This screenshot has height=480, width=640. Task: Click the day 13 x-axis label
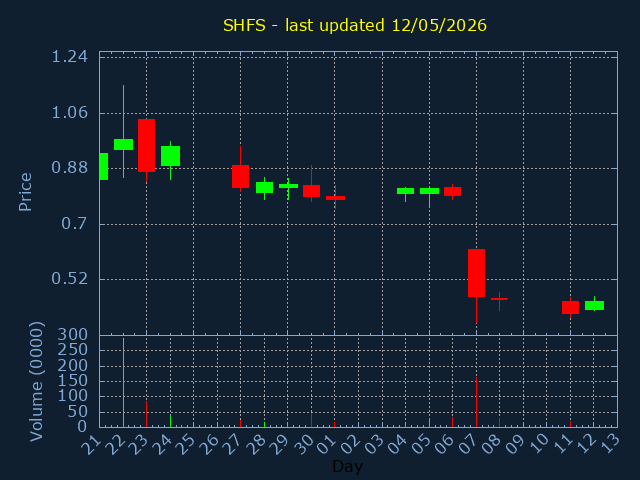(x=609, y=444)
